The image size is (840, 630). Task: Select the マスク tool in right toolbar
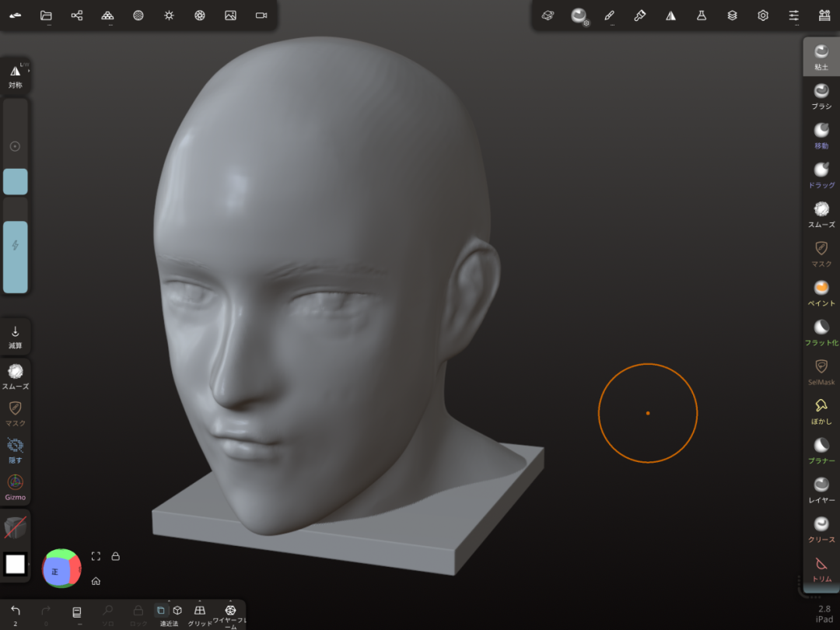(x=821, y=254)
